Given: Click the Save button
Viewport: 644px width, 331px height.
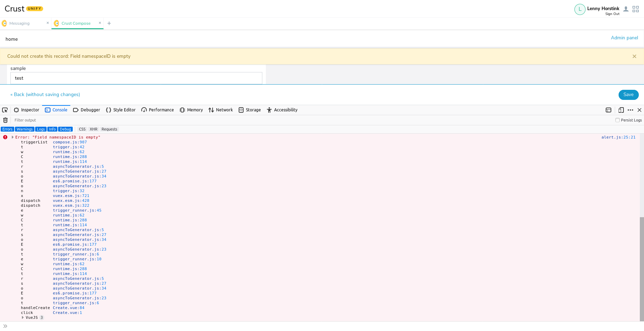Looking at the screenshot, I should pyautogui.click(x=628, y=95).
